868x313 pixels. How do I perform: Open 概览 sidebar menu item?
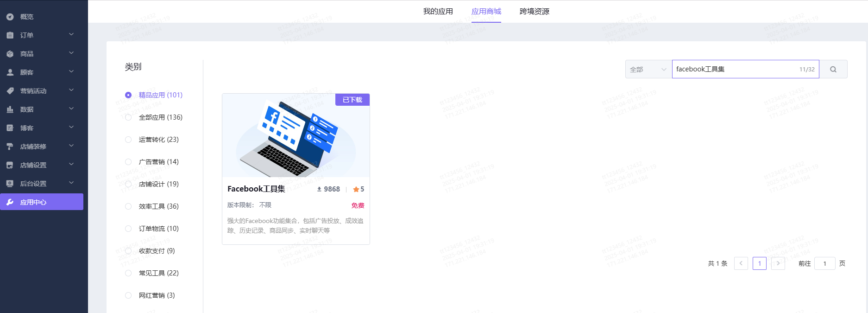(x=42, y=17)
